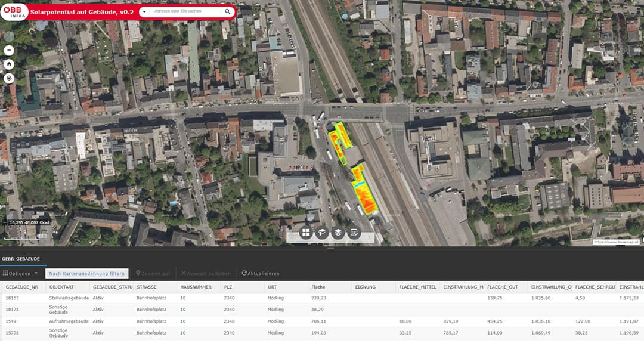Toggle 'Nach Kartenausdehnung filtern' filter
644x362 pixels.
[x=86, y=273]
